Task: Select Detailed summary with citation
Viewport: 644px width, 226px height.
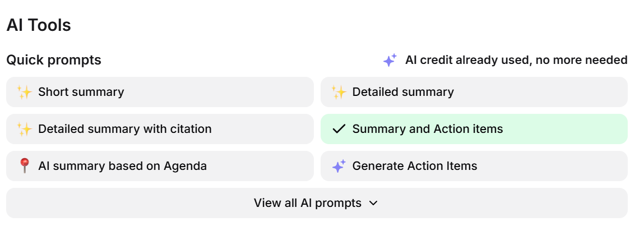Action: 160,129
